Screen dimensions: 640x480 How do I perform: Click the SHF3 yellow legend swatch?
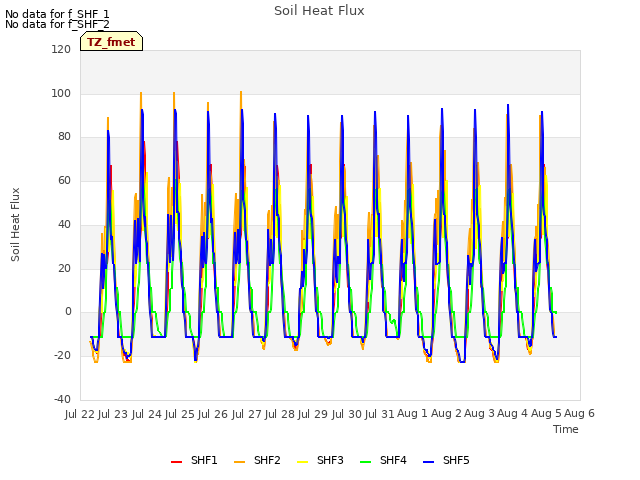tap(302, 462)
